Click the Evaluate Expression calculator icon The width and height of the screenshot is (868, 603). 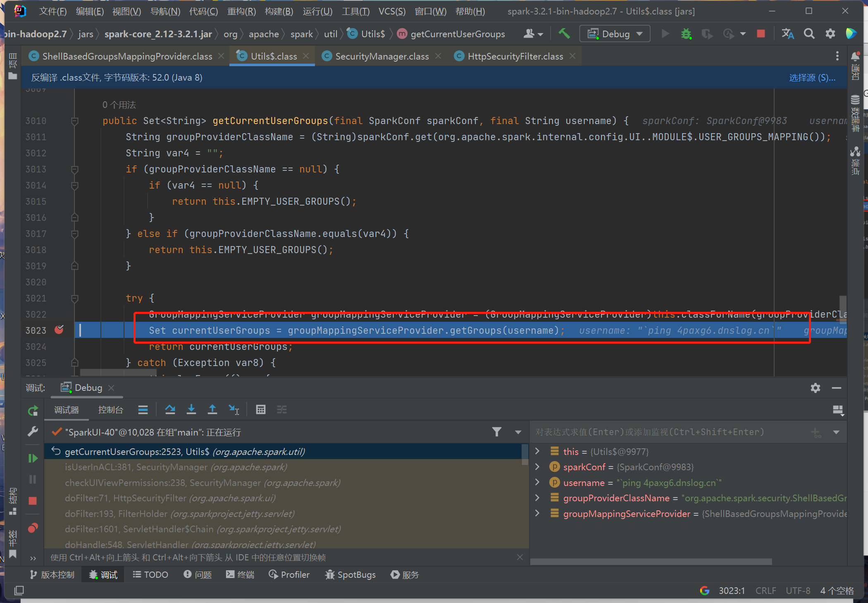(260, 409)
